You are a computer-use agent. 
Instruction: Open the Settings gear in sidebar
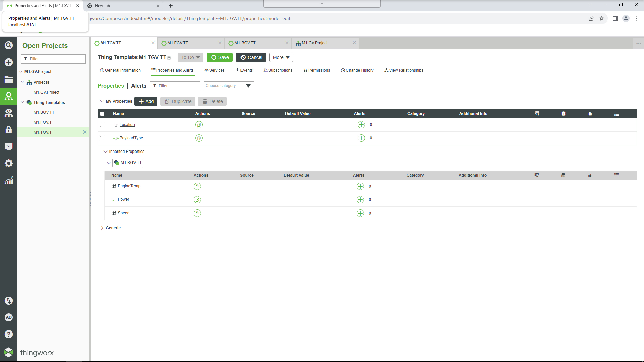(9, 163)
